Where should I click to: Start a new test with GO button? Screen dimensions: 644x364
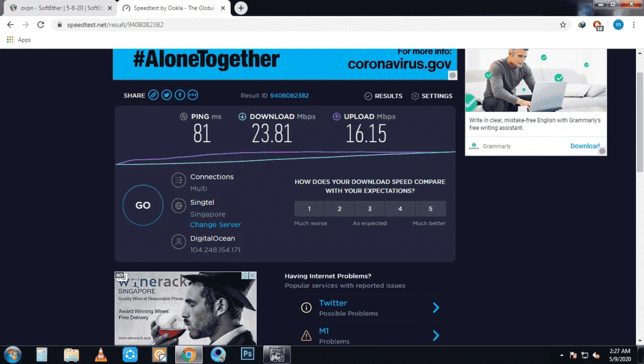pyautogui.click(x=143, y=205)
